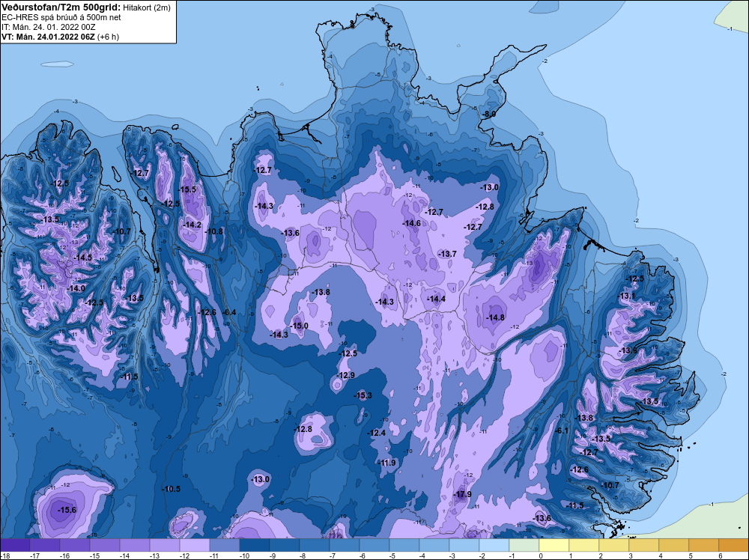749x560 pixels.
Task: Select the -12.9 temperature label
Action: (346, 375)
